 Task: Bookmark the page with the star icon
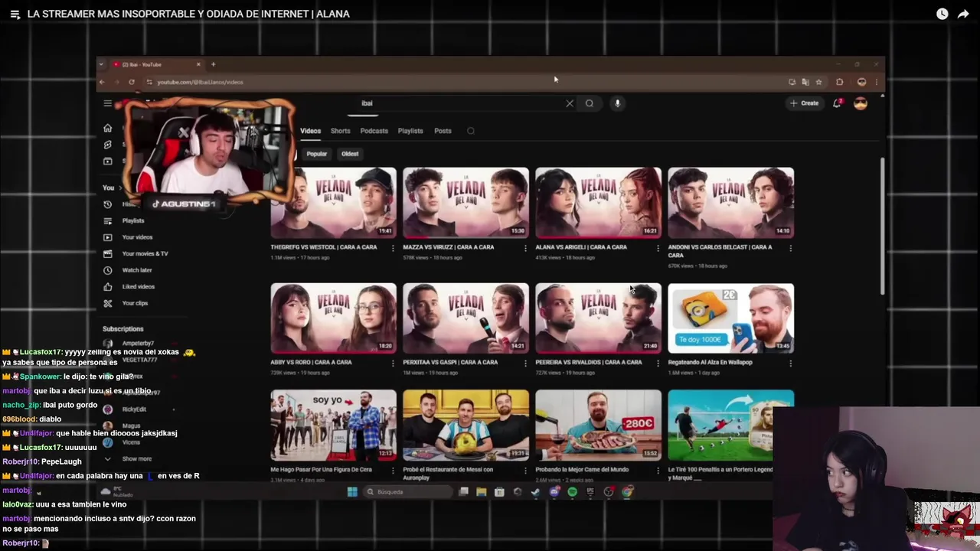818,82
